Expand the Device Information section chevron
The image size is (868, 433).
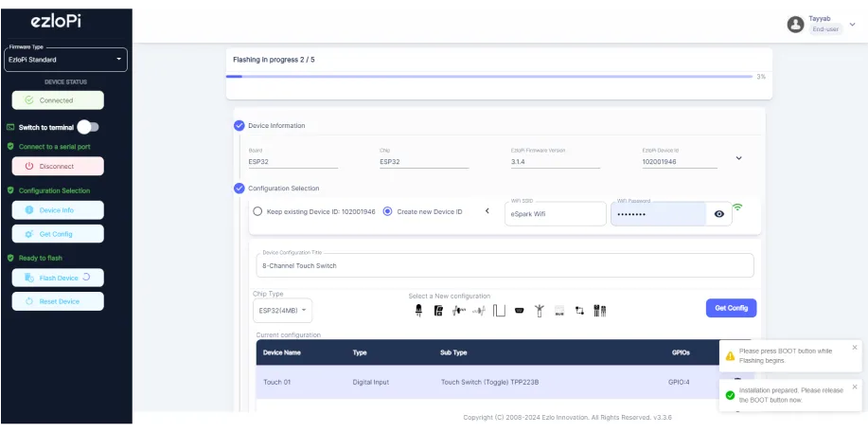point(738,158)
